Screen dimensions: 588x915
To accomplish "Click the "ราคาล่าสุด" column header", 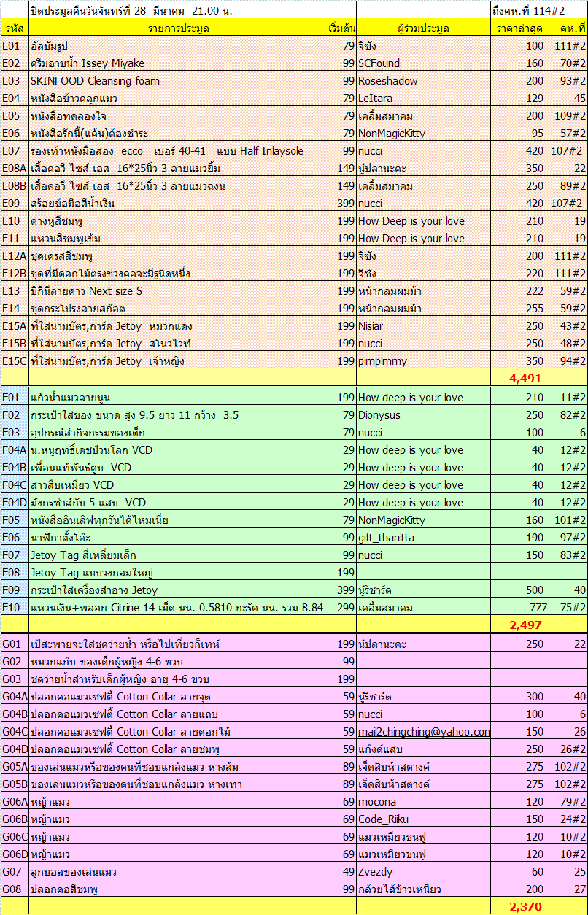I will point(519,28).
